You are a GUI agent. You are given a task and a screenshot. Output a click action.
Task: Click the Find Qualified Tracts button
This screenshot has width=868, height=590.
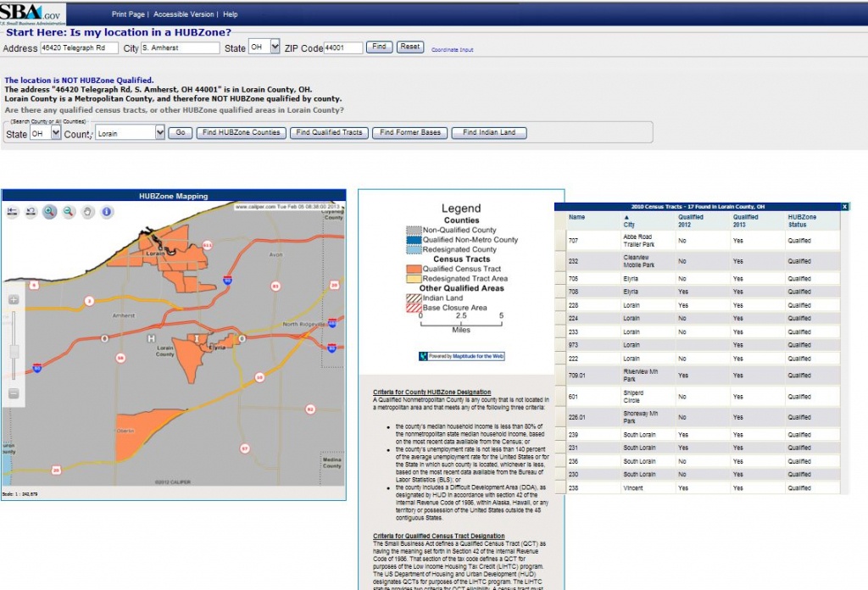(x=329, y=133)
